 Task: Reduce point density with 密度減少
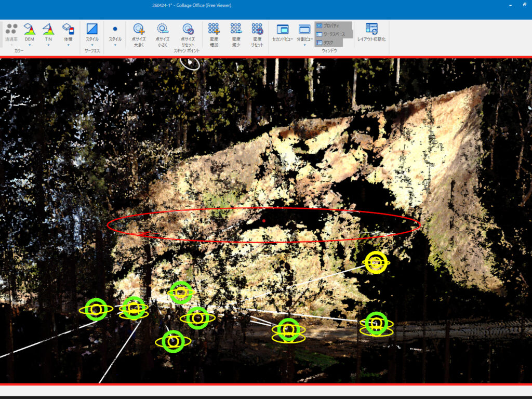click(236, 30)
